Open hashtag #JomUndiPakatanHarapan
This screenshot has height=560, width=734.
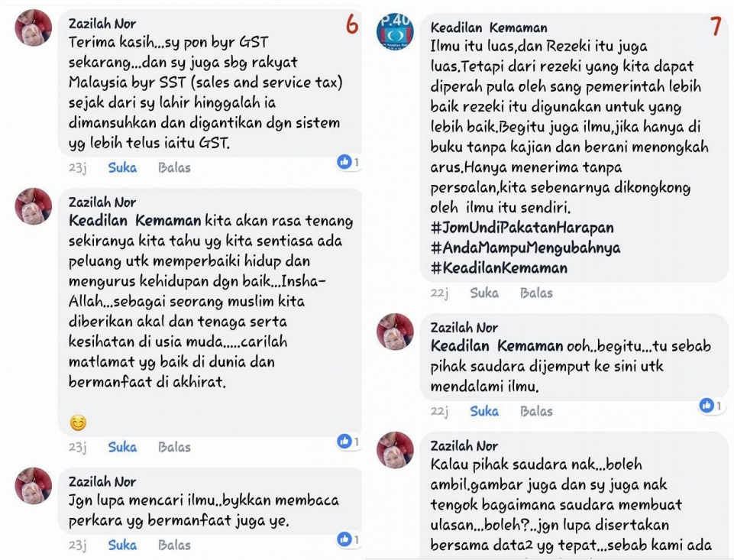click(x=522, y=228)
